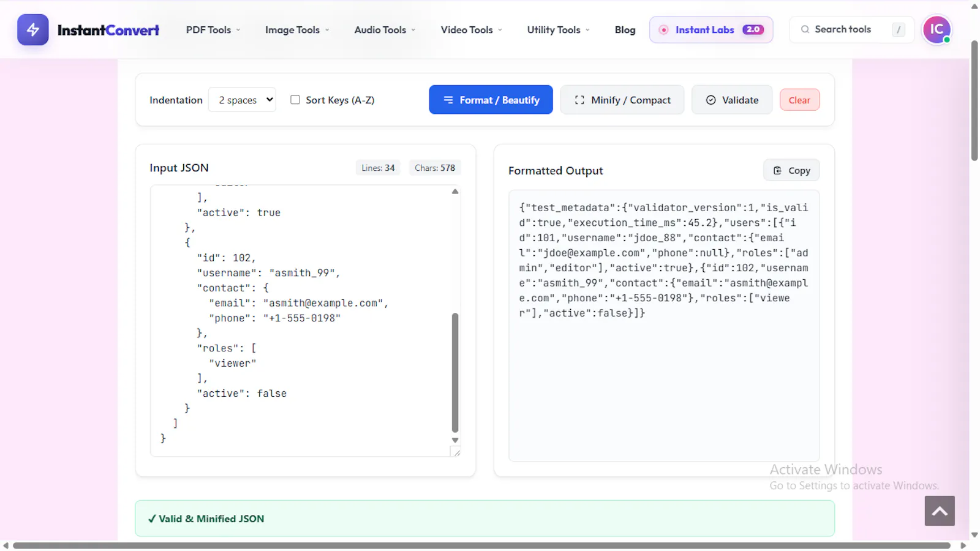This screenshot has width=980, height=551.
Task: Click the search magnifier icon
Action: 805,29
